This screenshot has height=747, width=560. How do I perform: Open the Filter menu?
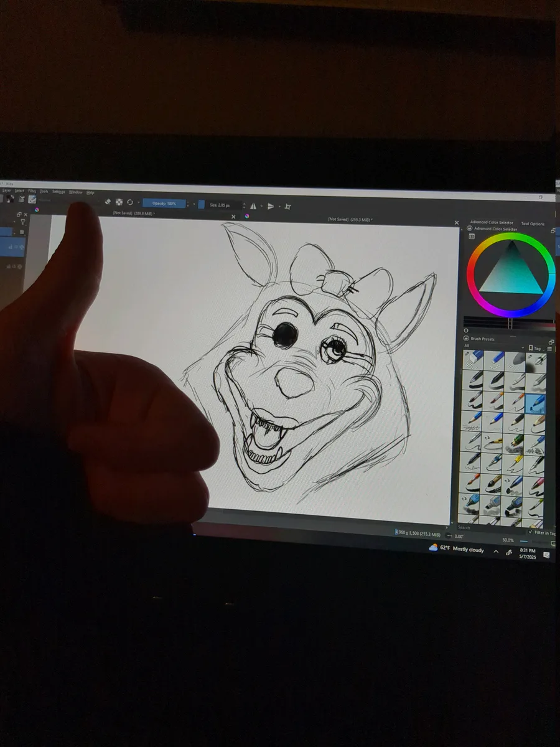click(32, 191)
